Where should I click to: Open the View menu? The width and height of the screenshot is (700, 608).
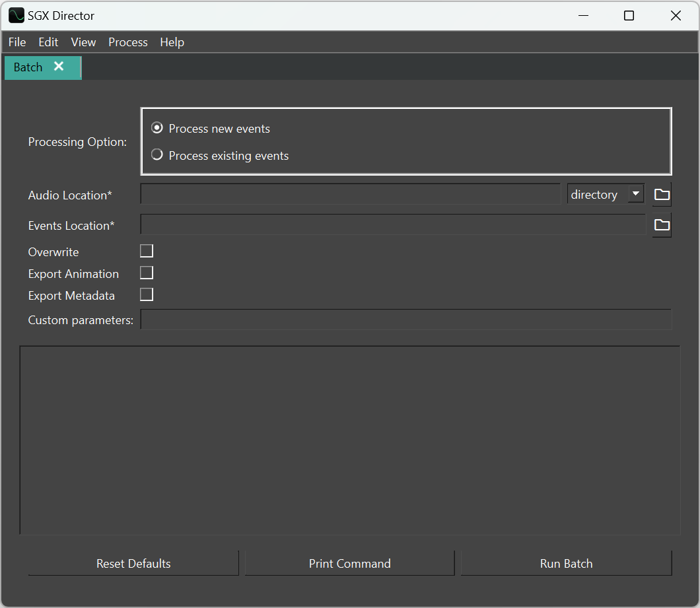(x=83, y=42)
